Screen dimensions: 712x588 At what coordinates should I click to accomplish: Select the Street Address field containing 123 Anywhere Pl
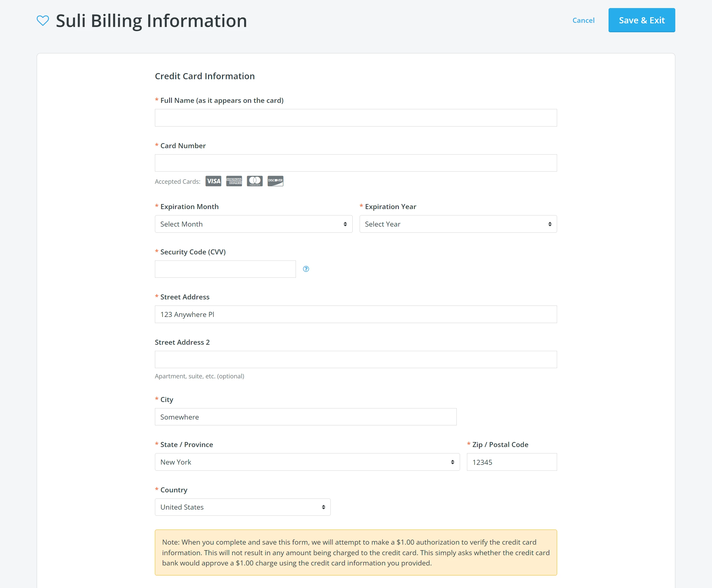click(355, 314)
